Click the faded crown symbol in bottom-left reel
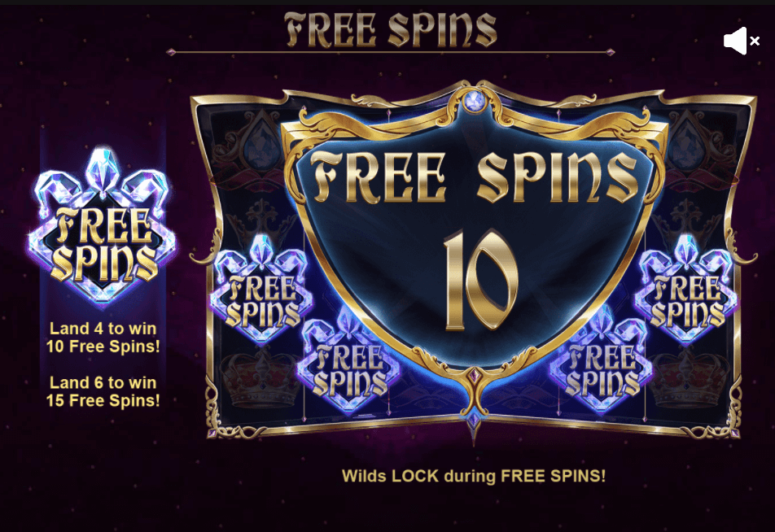Screen dimensions: 775x532 click(x=261, y=378)
